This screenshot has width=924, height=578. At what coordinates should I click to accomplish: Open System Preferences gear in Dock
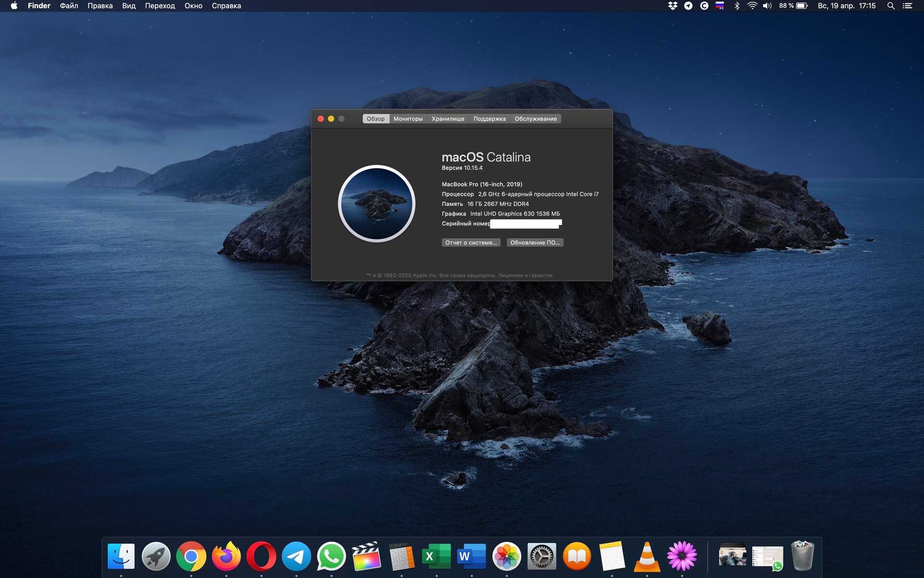(x=542, y=556)
